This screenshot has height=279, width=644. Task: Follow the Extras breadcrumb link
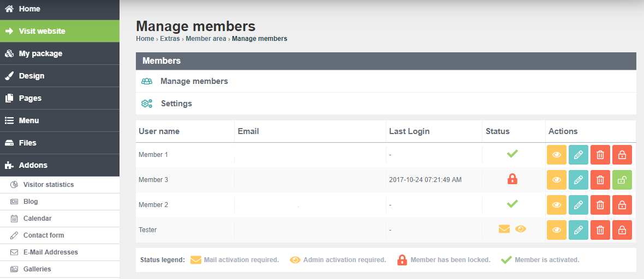[x=170, y=39]
